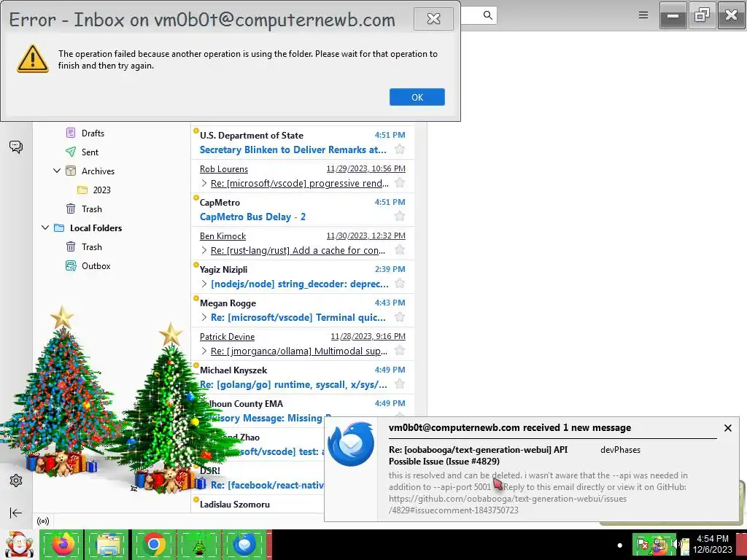Image resolution: width=747 pixels, height=560 pixels.
Task: Switch to Thunderbird taskbar button
Action: tap(245, 544)
